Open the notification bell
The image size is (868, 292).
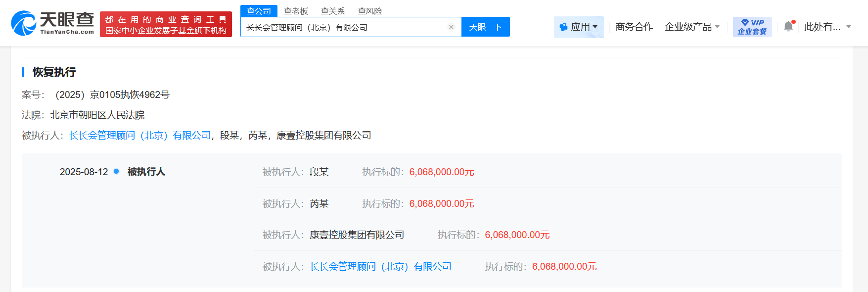pos(788,27)
